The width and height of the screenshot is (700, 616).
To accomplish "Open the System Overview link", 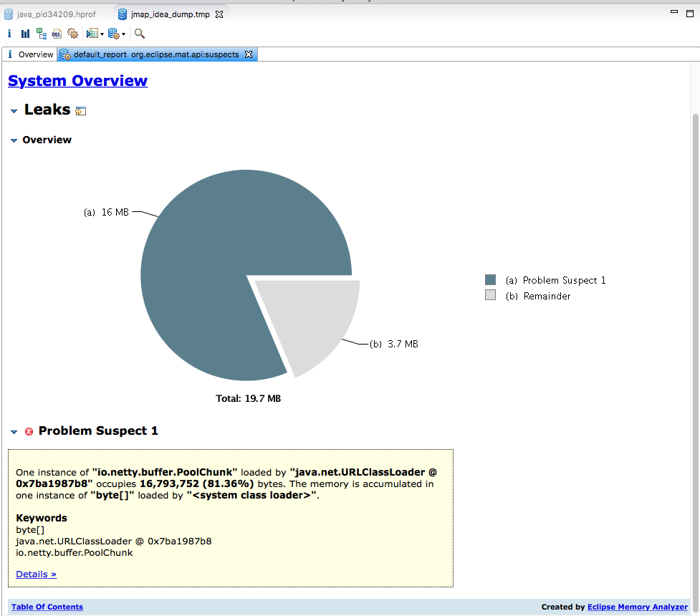I will [x=77, y=81].
